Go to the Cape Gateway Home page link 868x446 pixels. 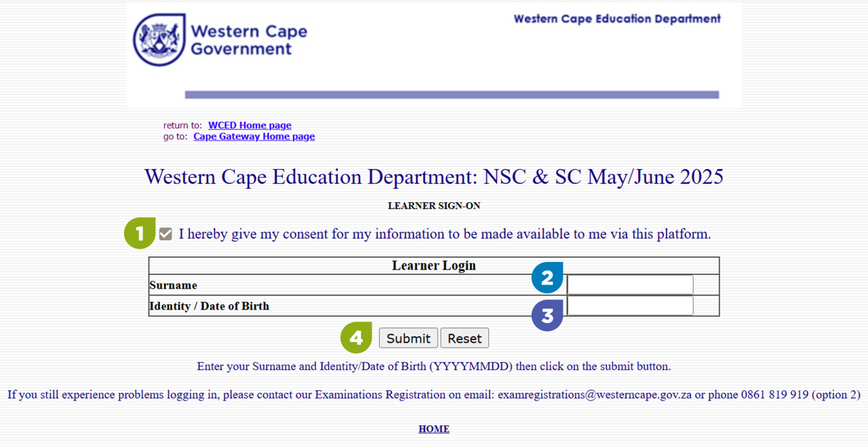click(254, 136)
